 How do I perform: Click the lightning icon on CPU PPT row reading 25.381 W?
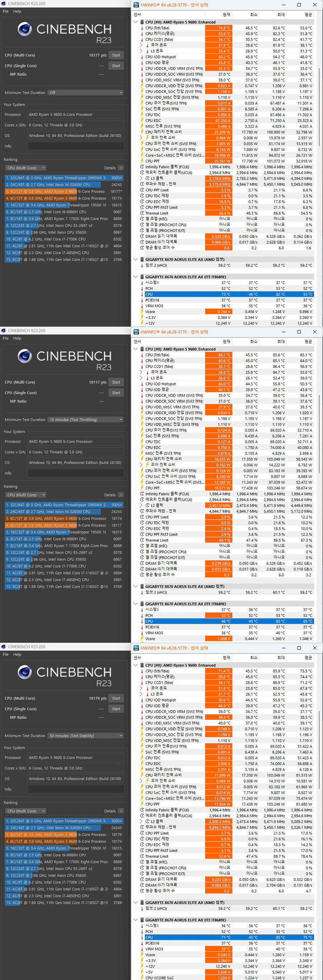(x=142, y=161)
